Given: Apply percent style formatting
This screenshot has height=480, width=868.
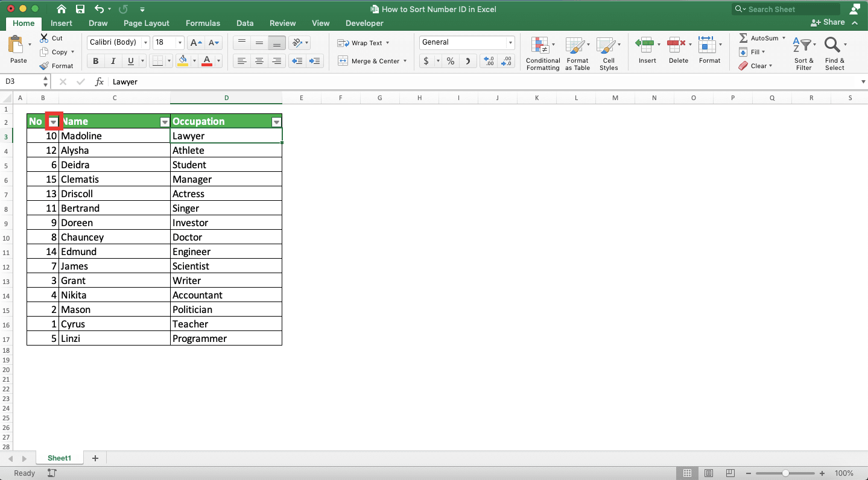Looking at the screenshot, I should 450,61.
